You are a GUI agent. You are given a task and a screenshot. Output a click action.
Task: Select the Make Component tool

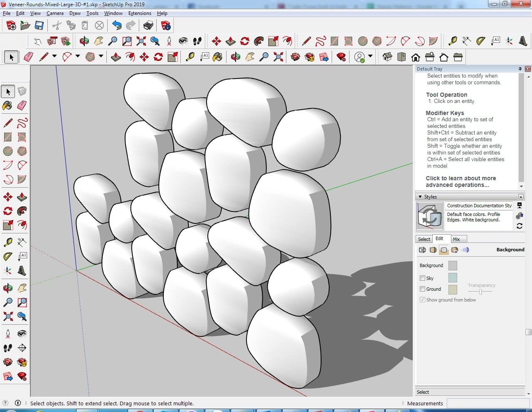tap(22, 91)
